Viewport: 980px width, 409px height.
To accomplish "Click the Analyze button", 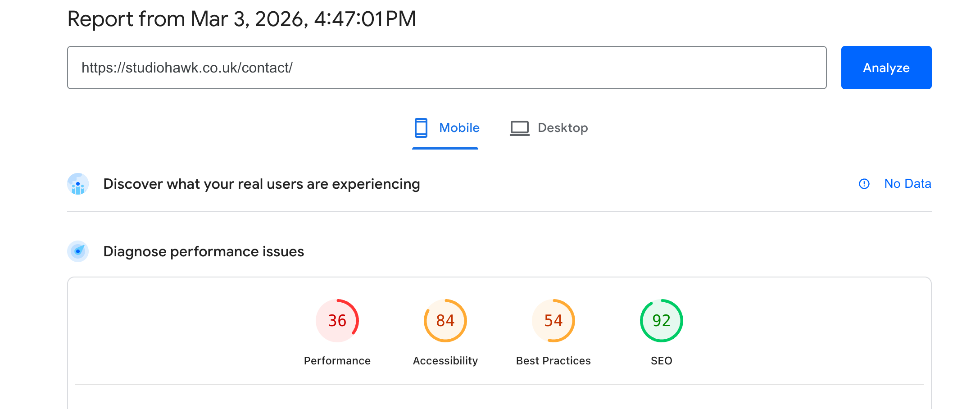I will pos(886,68).
